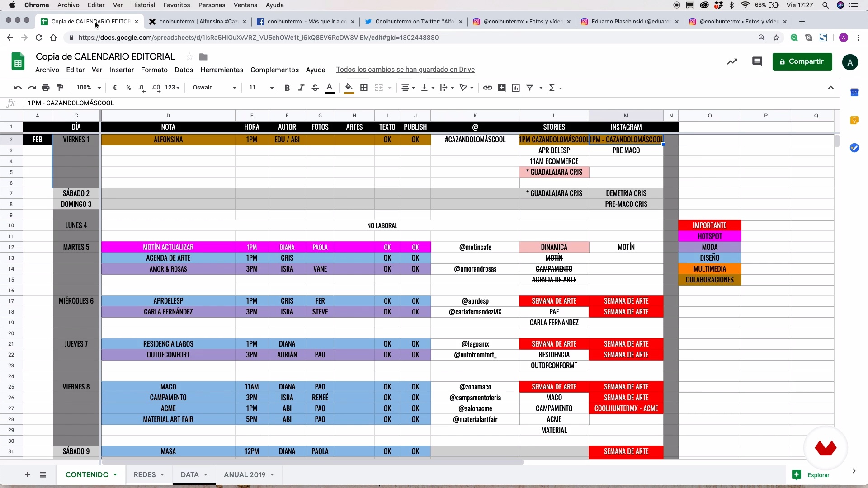Format cells as percent
The width and height of the screenshot is (868, 488).
point(129,88)
